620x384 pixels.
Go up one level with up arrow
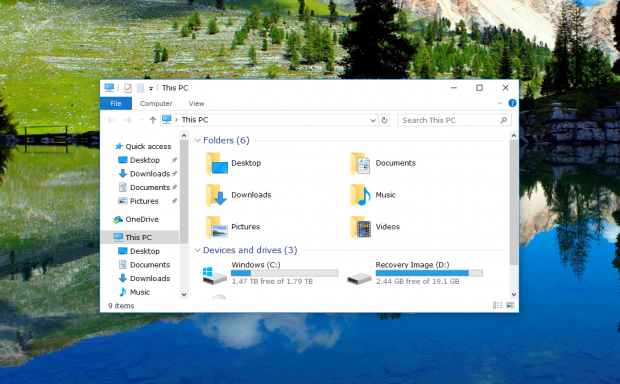pyautogui.click(x=153, y=120)
